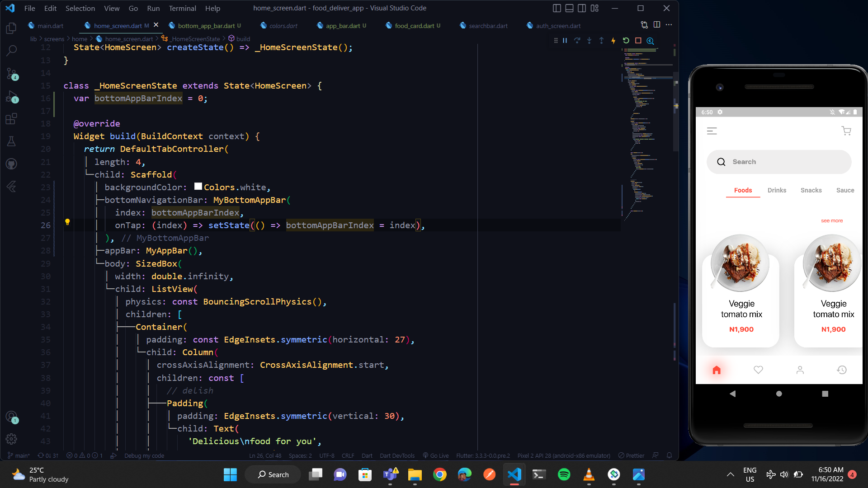Pause debugging in the debug toolbar

[x=565, y=41]
